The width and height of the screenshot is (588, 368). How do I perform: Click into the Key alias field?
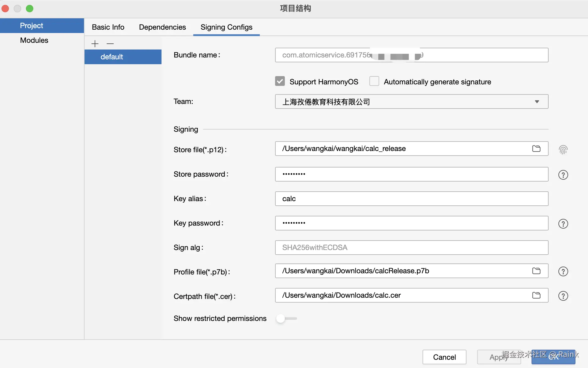(x=411, y=199)
